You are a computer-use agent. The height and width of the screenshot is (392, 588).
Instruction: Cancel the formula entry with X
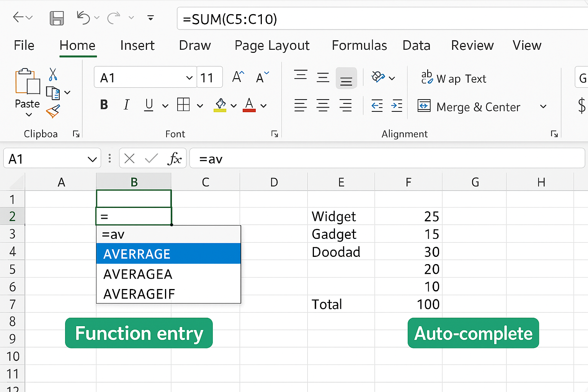pyautogui.click(x=129, y=158)
